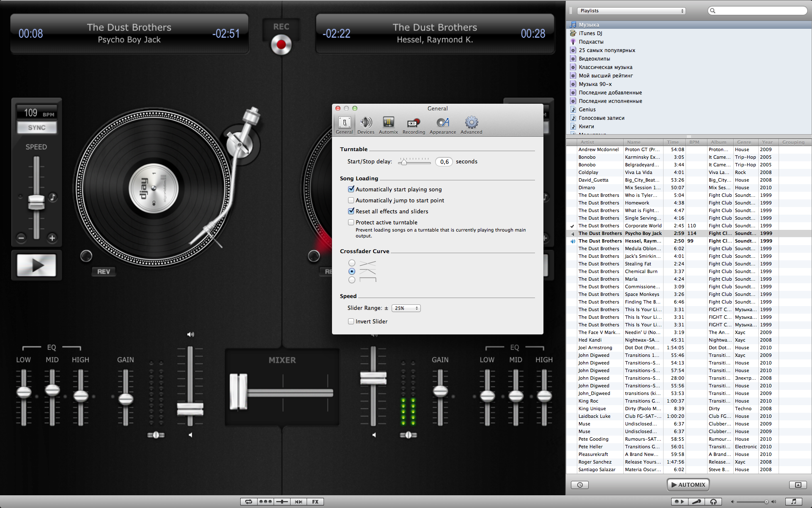Select the Chemical Burn track row
This screenshot has height=508, width=812.
click(689, 271)
